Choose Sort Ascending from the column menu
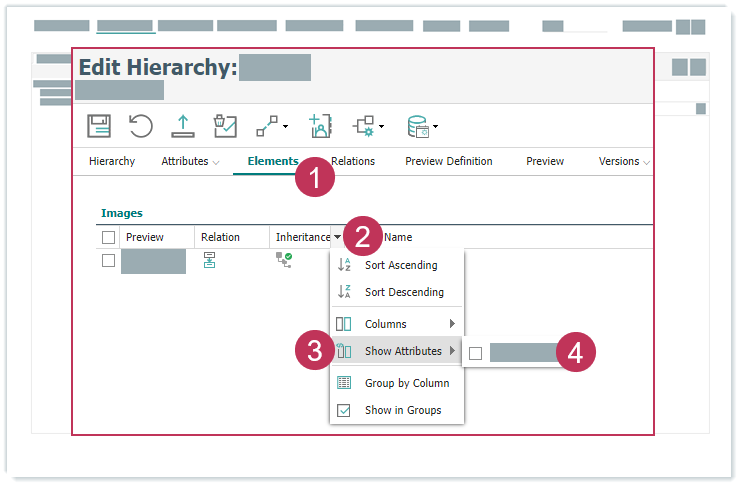741x487 pixels. [x=400, y=265]
